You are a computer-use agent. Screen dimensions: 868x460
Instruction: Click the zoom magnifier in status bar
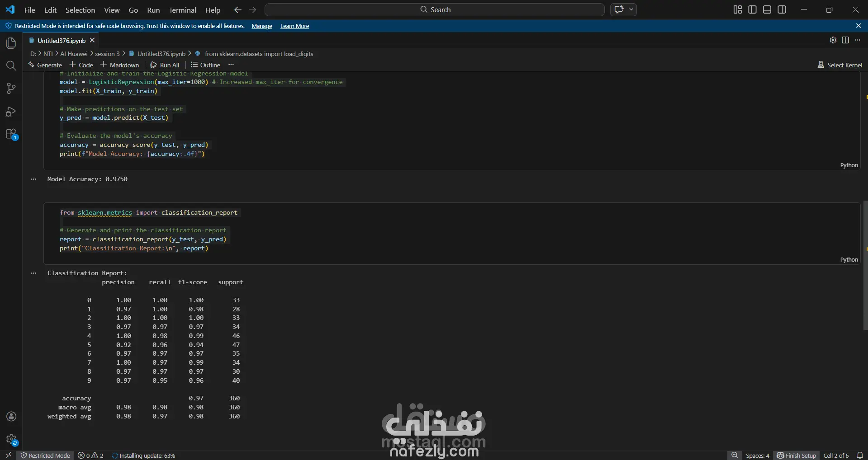[735, 455]
